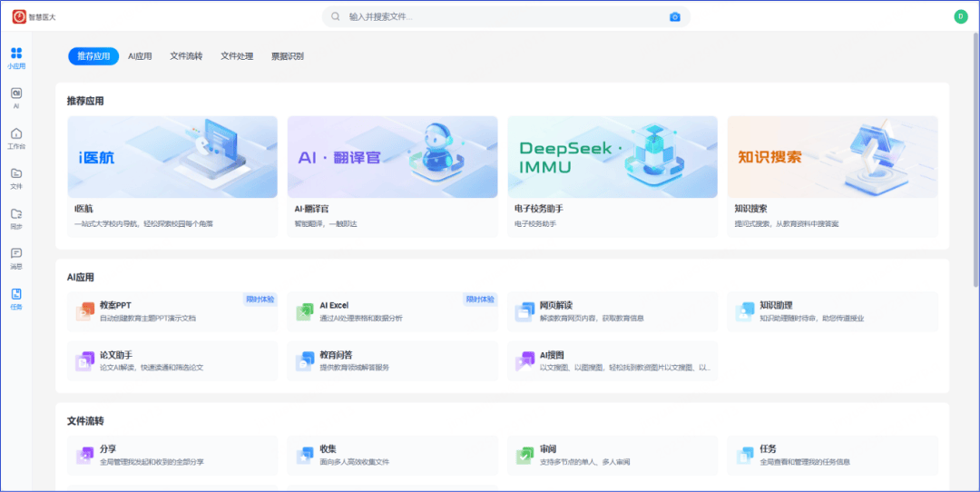This screenshot has height=492, width=980.
Task: Open the AI section in the sidebar
Action: [16, 94]
